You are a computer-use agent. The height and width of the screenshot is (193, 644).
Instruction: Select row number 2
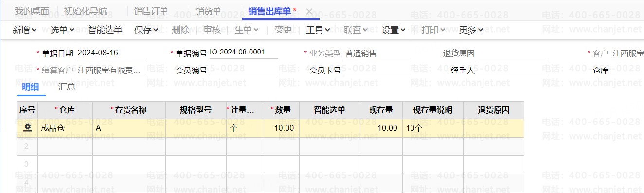point(27,146)
